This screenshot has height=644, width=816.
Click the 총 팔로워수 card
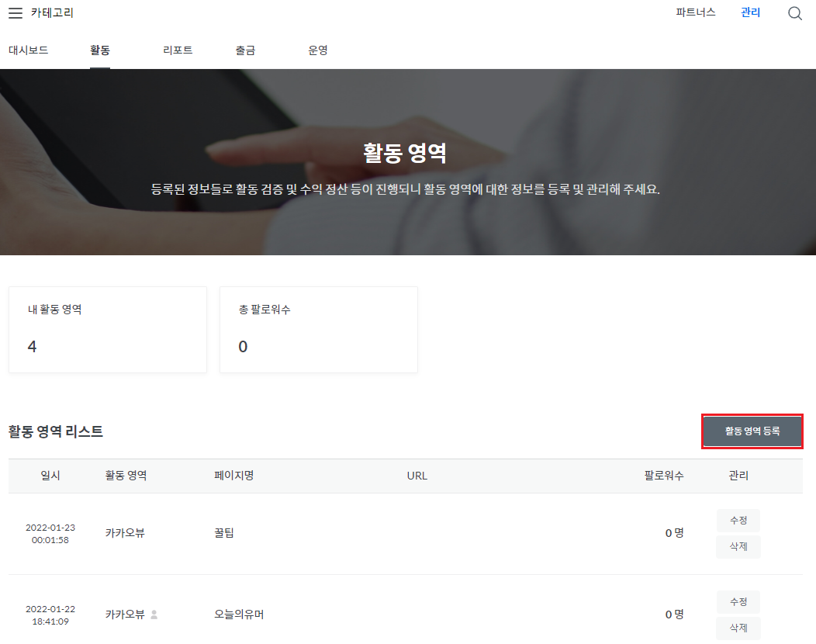pyautogui.click(x=319, y=330)
